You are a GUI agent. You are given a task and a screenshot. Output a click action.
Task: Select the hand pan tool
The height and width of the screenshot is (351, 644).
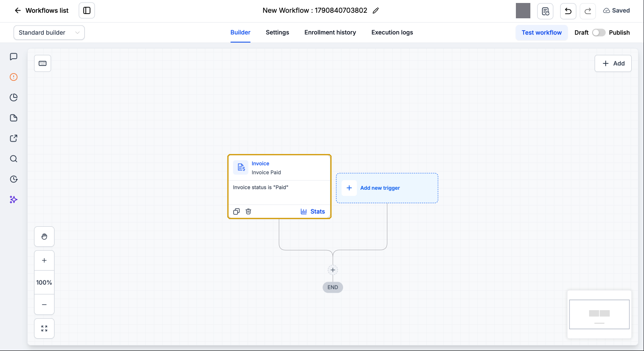[x=44, y=237]
